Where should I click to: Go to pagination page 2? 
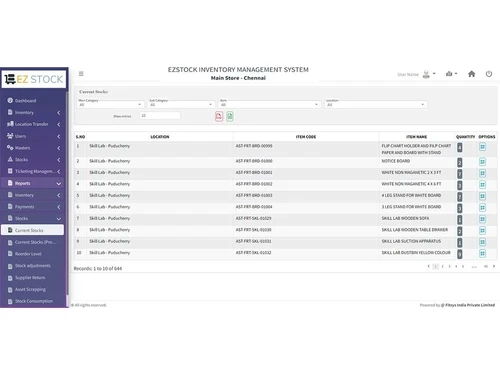pyautogui.click(x=442, y=266)
